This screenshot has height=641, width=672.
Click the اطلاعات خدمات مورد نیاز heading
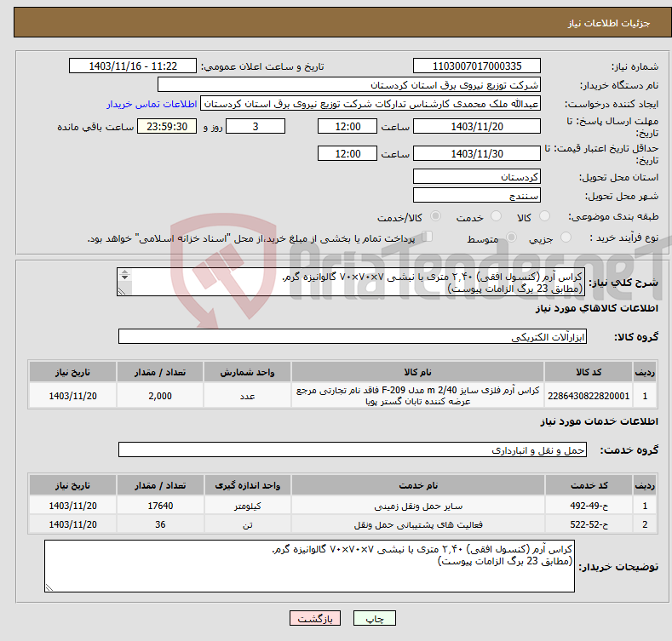pos(599,421)
